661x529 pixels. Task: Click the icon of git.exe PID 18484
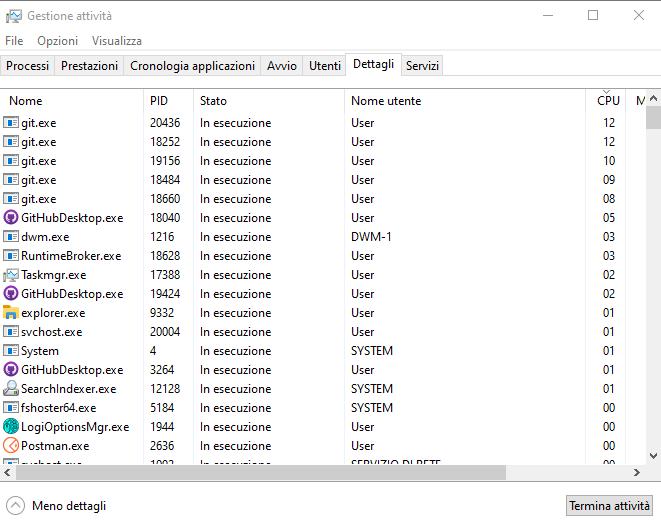(x=11, y=180)
